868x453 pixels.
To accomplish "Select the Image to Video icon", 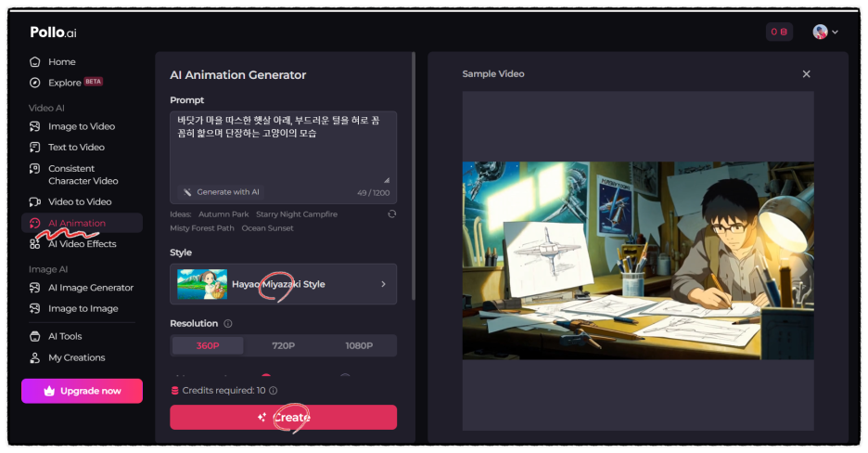I will (35, 126).
